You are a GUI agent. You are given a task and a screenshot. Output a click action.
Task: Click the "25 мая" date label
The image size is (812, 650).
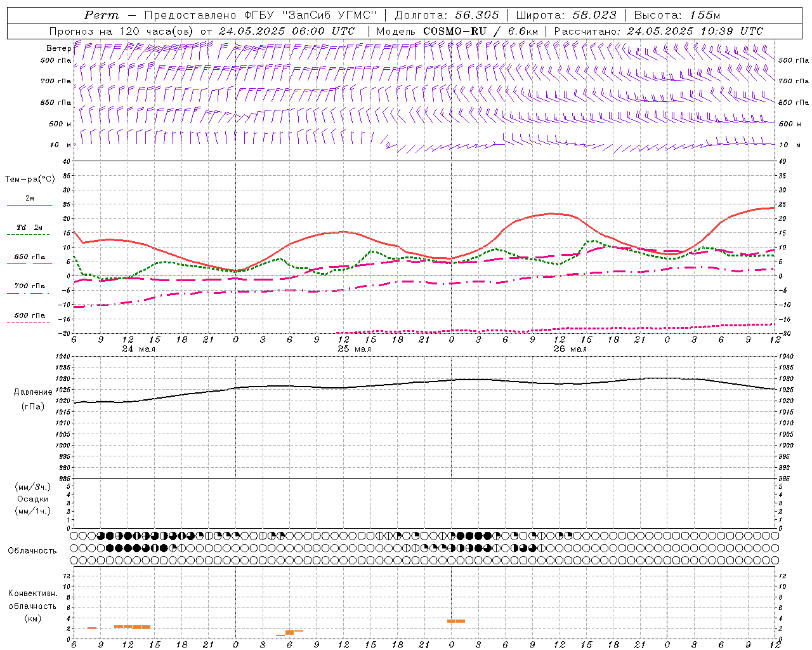click(x=355, y=349)
